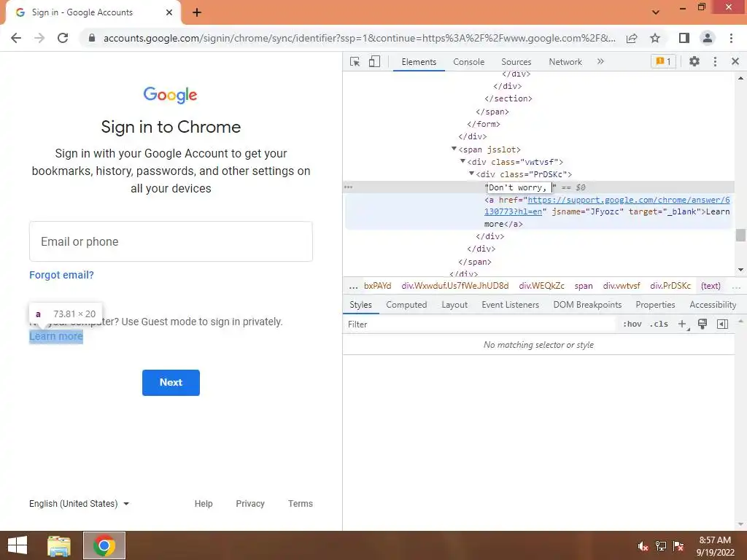Open the English (United States) language dropdown
The height and width of the screenshot is (560, 747).
[79, 503]
